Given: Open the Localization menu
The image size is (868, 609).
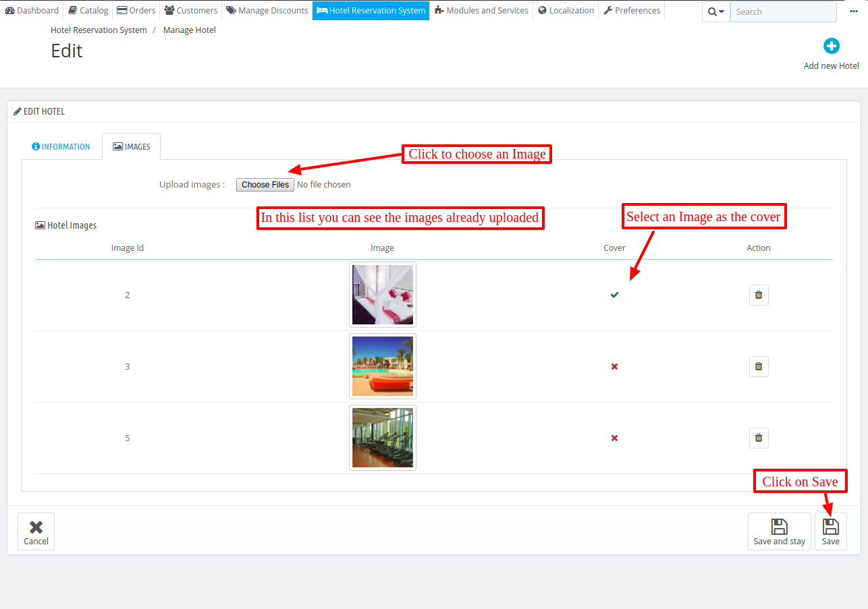Looking at the screenshot, I should click(x=566, y=10).
